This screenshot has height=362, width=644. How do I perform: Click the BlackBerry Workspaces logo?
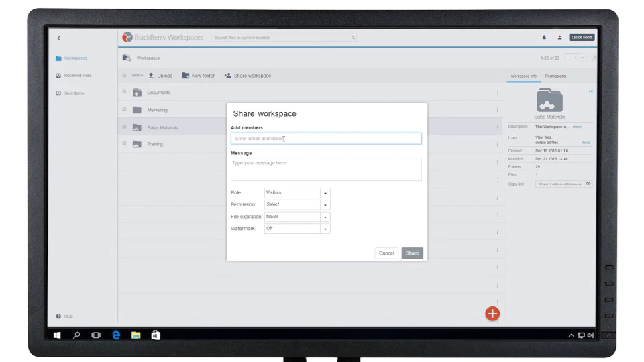click(x=162, y=38)
